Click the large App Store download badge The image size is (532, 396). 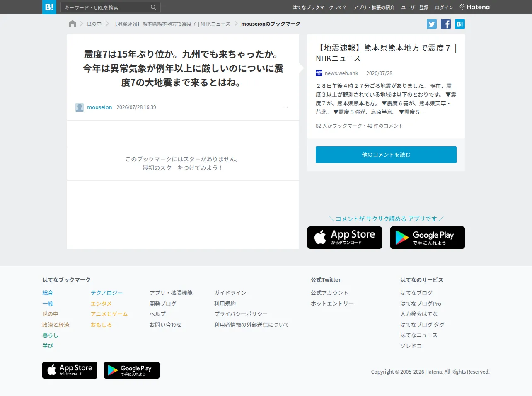pyautogui.click(x=345, y=238)
